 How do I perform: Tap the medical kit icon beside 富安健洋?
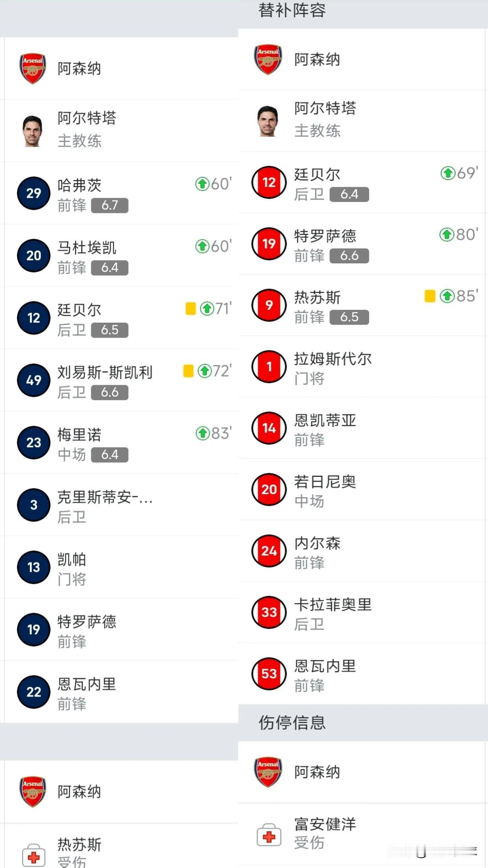269,834
